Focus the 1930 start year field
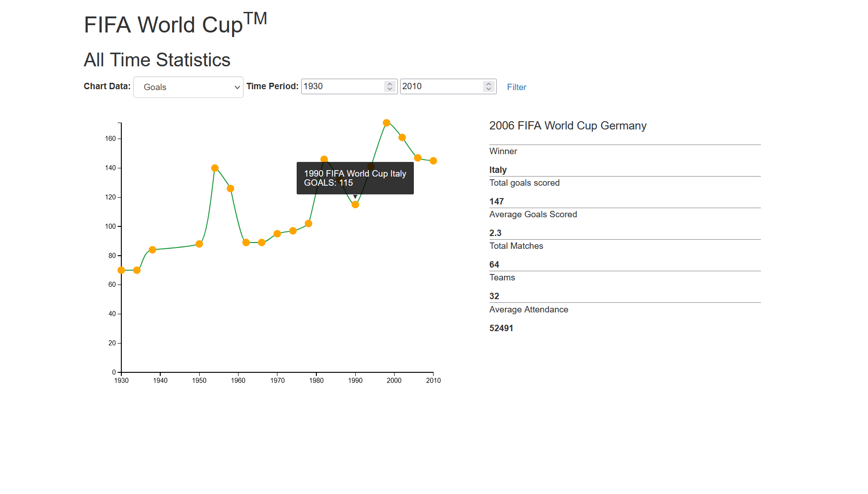 (x=348, y=86)
